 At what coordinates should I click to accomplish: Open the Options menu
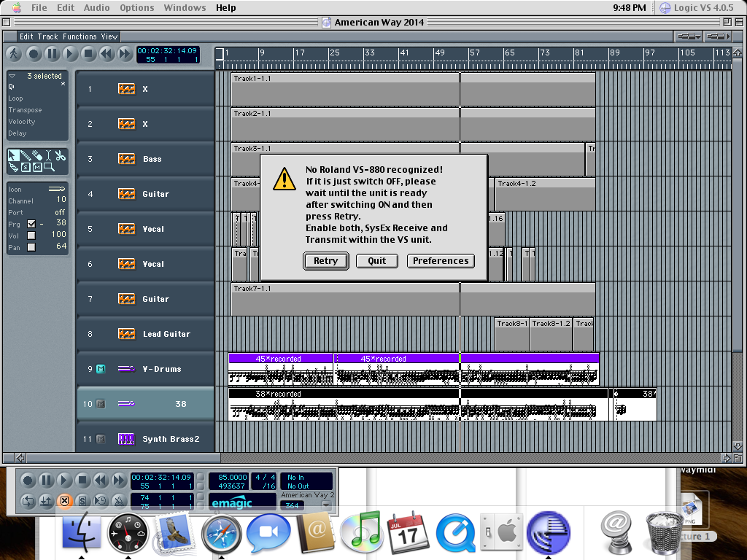coord(136,7)
